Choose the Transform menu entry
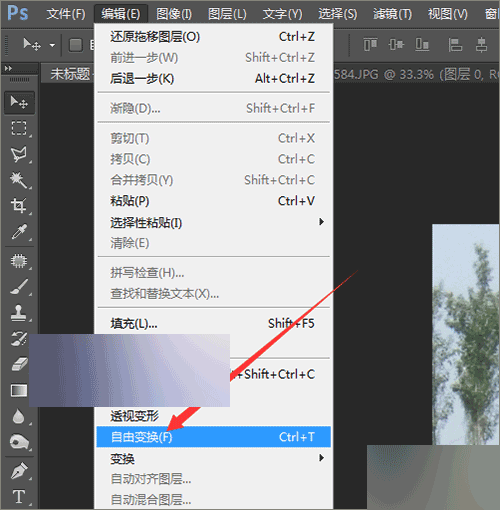 pos(213,458)
